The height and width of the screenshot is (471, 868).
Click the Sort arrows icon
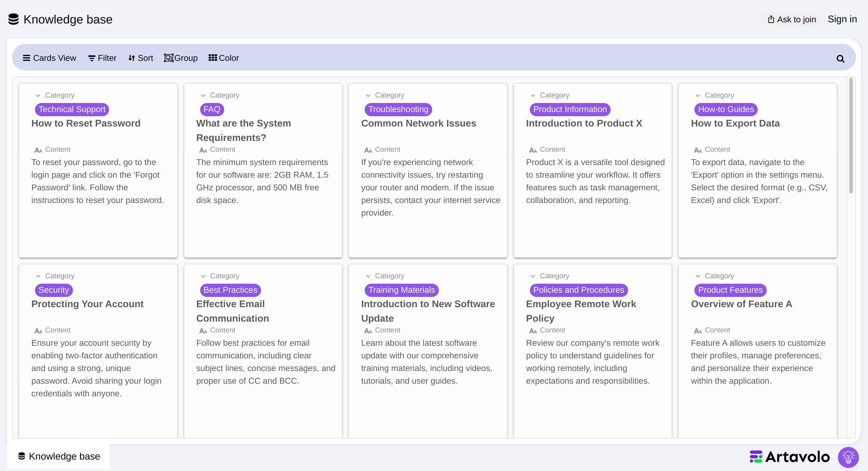tap(132, 58)
